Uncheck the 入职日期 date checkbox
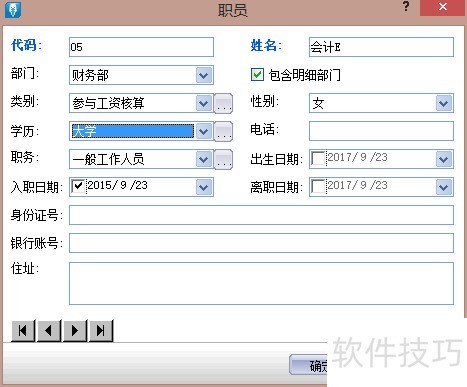 pyautogui.click(x=78, y=186)
